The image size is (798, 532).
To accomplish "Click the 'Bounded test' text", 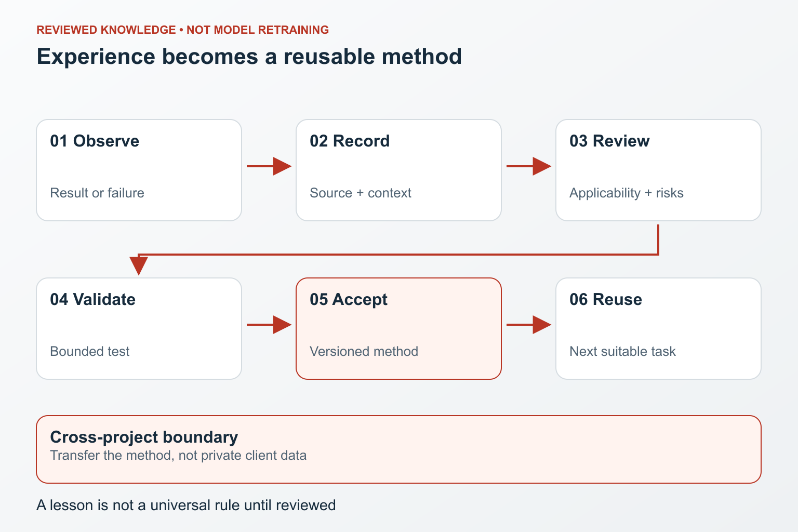I will [x=90, y=351].
